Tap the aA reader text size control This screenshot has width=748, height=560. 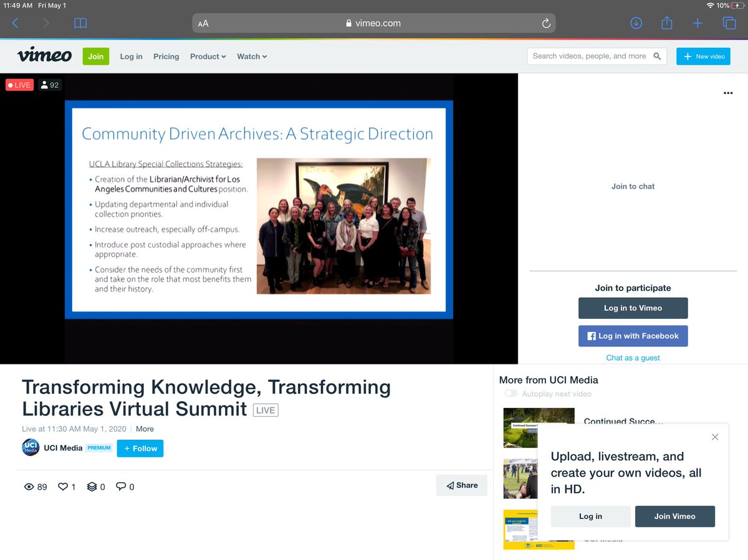pyautogui.click(x=203, y=24)
